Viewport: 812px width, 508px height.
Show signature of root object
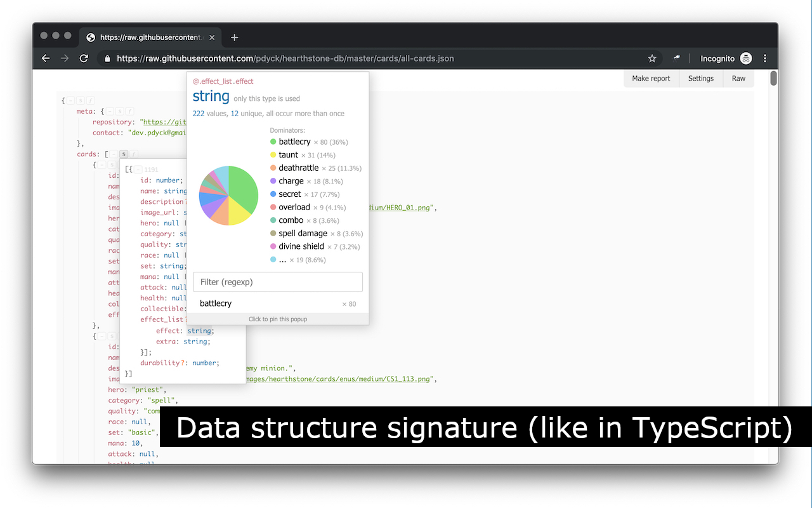(81, 100)
